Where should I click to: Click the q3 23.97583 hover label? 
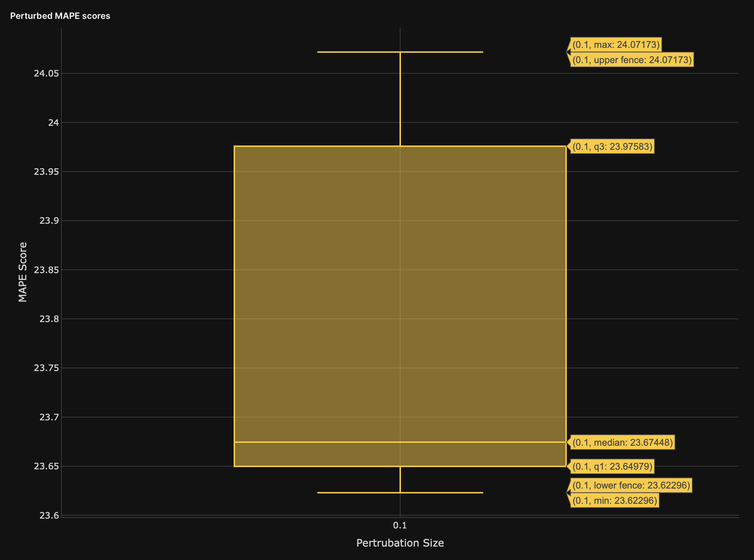coord(612,147)
